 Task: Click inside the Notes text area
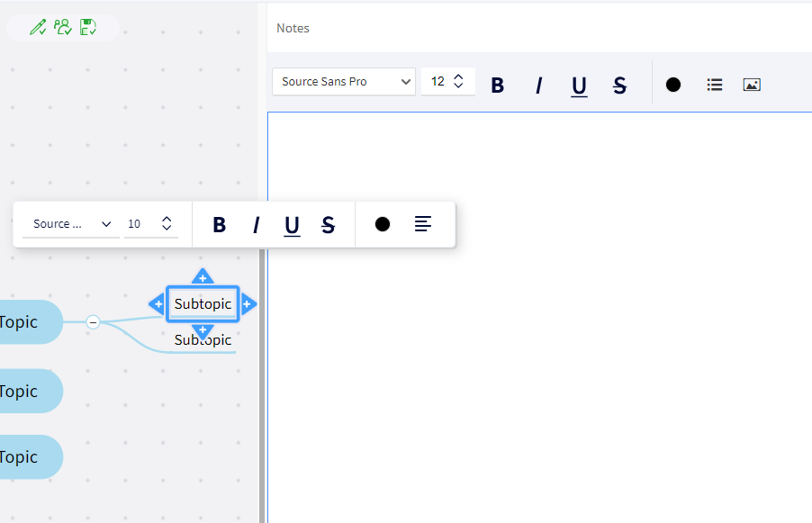click(540, 315)
